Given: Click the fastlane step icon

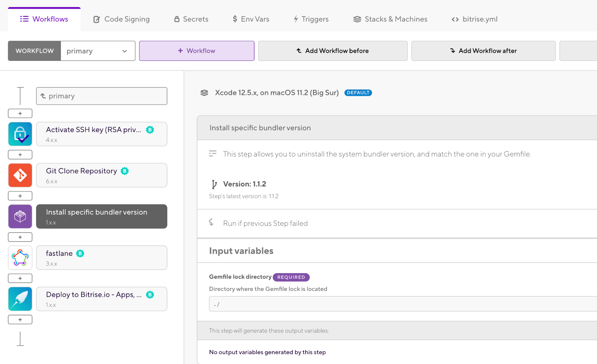Looking at the screenshot, I should click(x=20, y=258).
